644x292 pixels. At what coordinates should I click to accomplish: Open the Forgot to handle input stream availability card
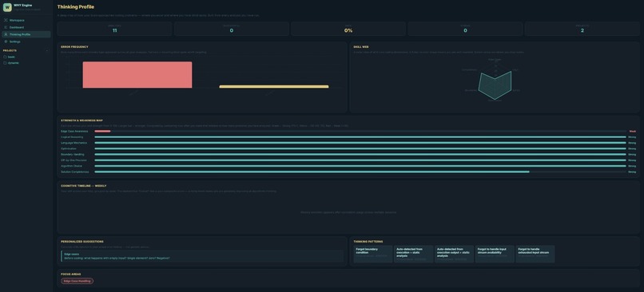[x=495, y=254]
